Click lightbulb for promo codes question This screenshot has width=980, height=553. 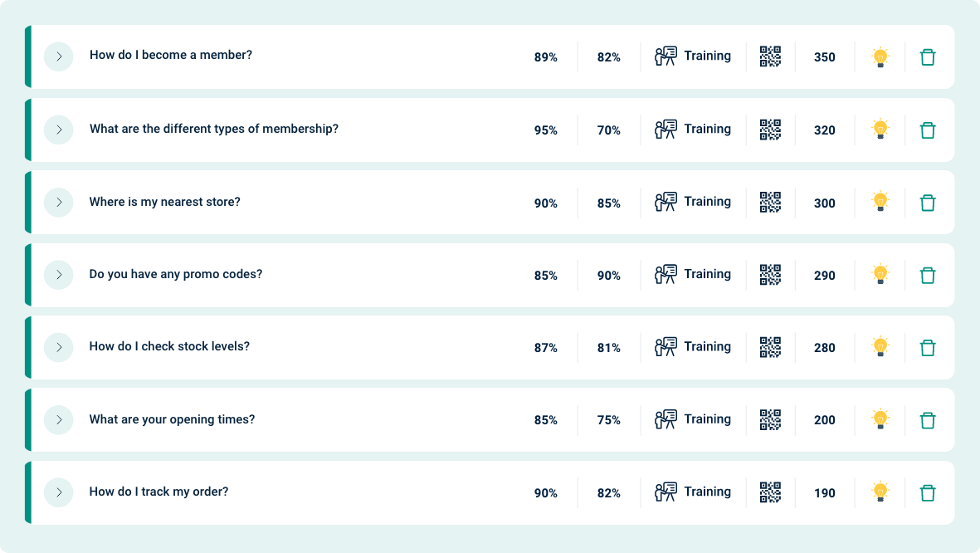pyautogui.click(x=880, y=274)
